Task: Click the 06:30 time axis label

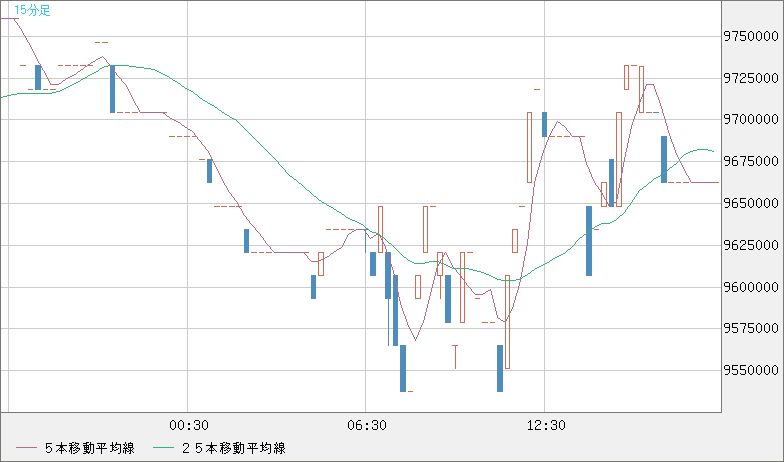Action: click(x=367, y=426)
